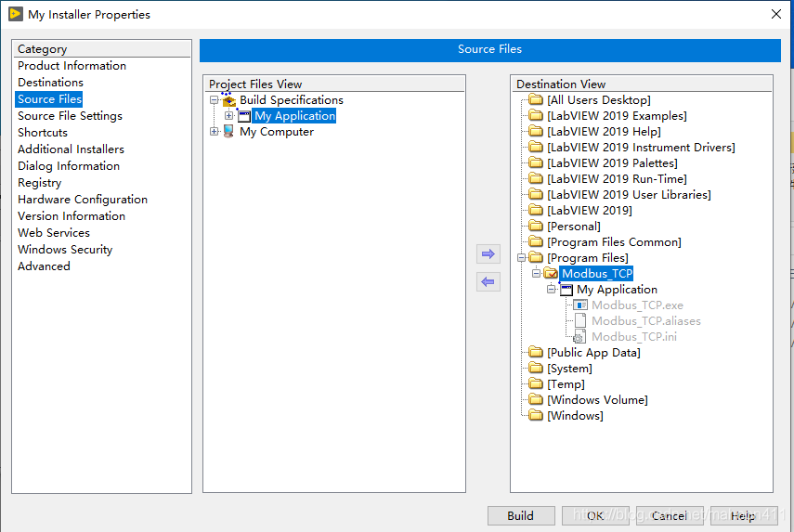
Task: Select the [Windows Volume] destination label
Action: [x=597, y=400]
